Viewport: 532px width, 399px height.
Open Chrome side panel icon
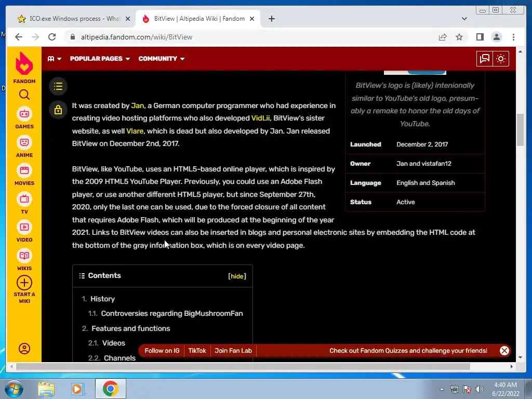pos(480,37)
